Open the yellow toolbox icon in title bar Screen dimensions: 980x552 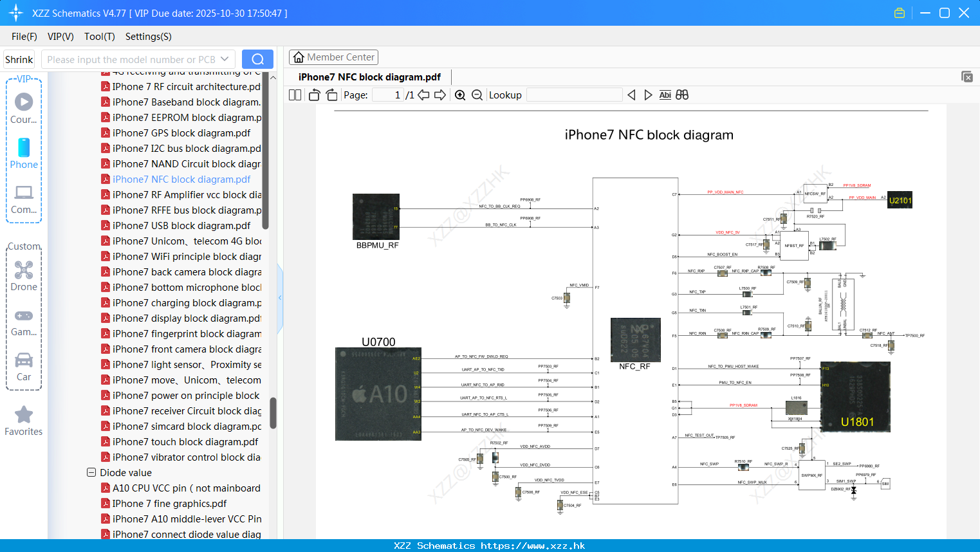[x=900, y=13]
